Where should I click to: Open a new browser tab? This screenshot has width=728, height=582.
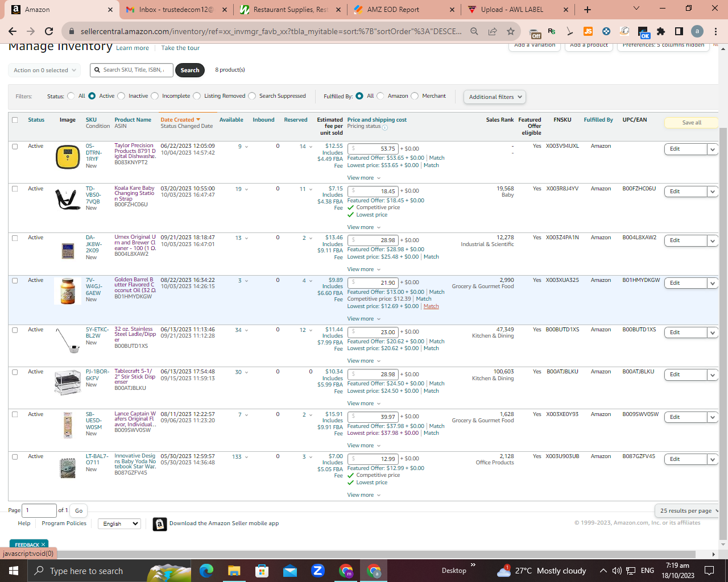pyautogui.click(x=588, y=10)
